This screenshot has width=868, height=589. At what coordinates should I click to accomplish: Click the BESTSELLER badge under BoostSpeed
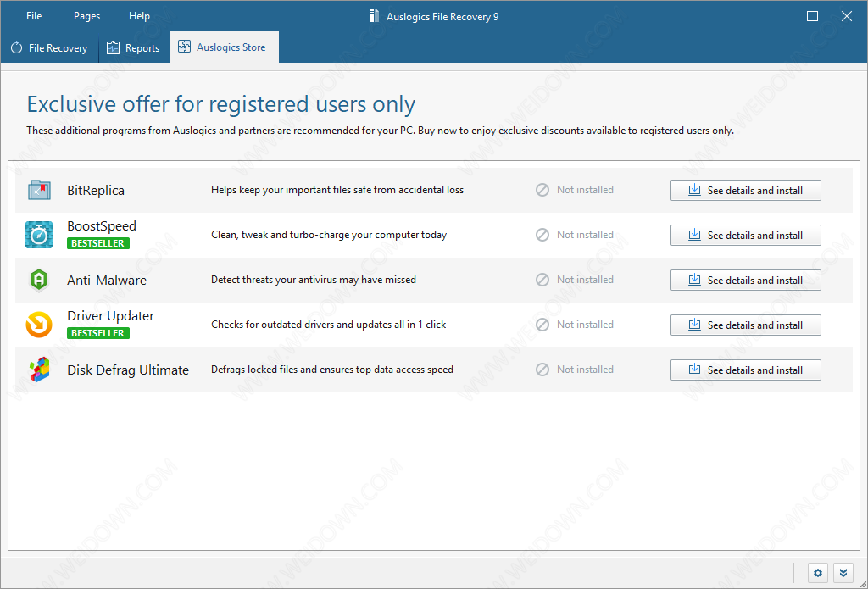(x=98, y=243)
